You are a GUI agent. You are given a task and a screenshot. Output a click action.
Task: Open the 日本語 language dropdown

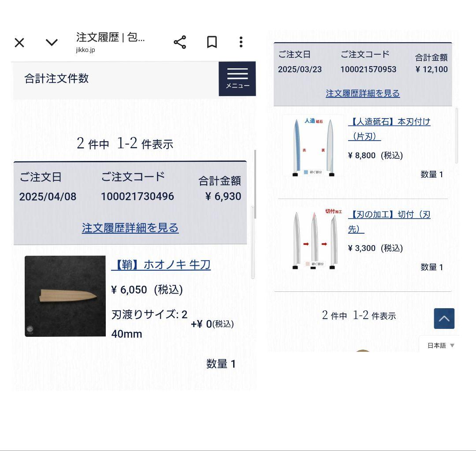click(441, 345)
